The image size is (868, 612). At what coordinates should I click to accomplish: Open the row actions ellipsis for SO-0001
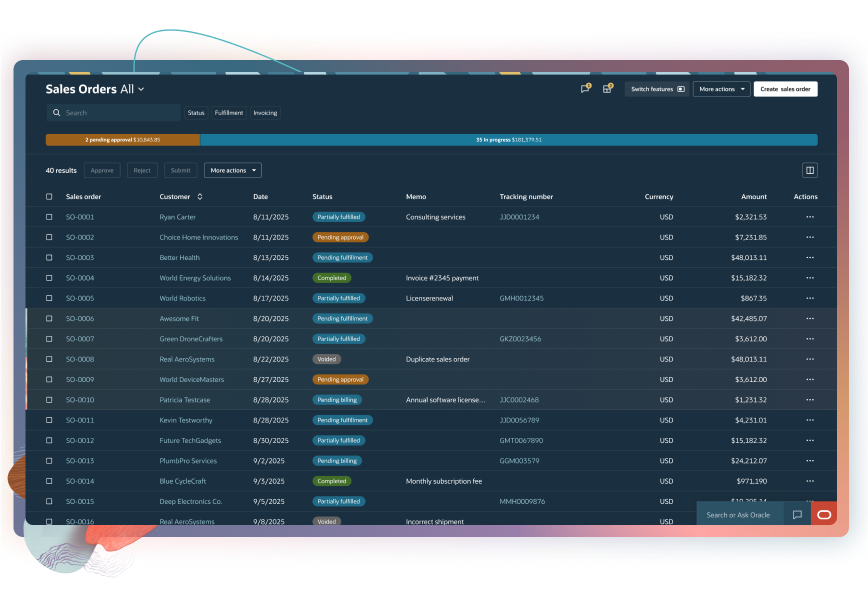click(x=809, y=217)
